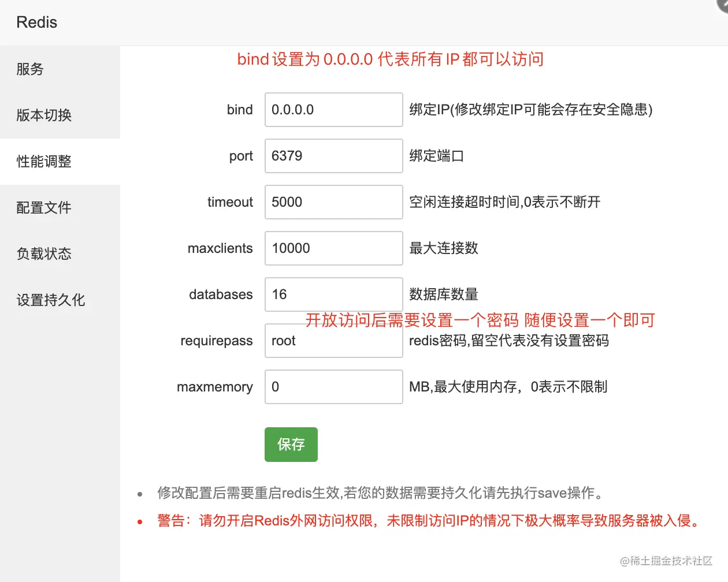Click the 绑定端口 description
The image size is (728, 582).
pos(437,156)
